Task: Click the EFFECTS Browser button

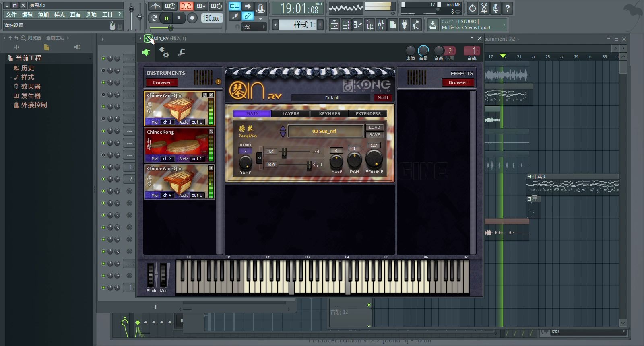Action: (458, 82)
